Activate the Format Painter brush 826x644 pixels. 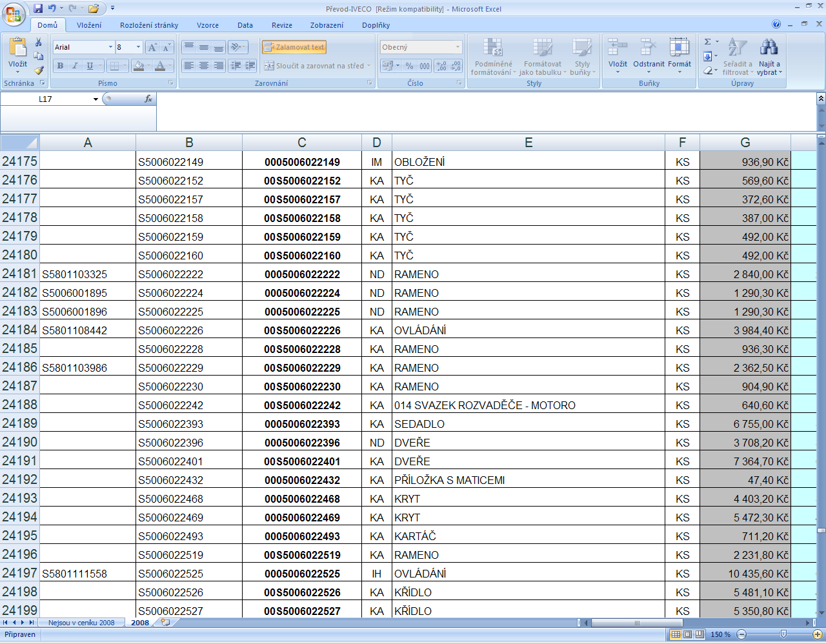click(39, 70)
